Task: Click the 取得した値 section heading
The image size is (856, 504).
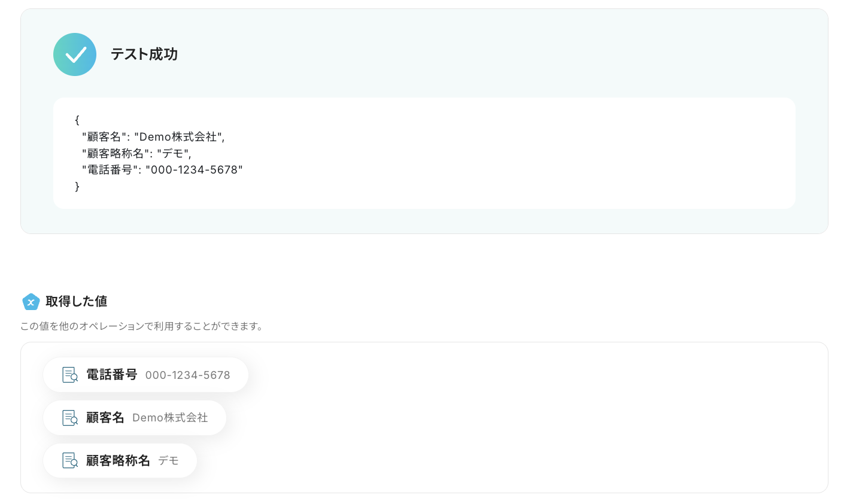Action: (77, 302)
